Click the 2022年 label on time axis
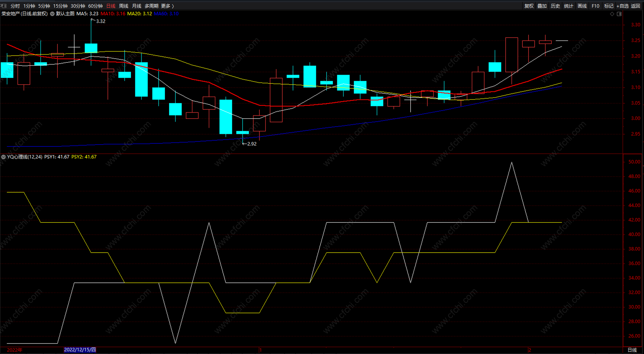The width and height of the screenshot is (644, 354). click(x=14, y=350)
